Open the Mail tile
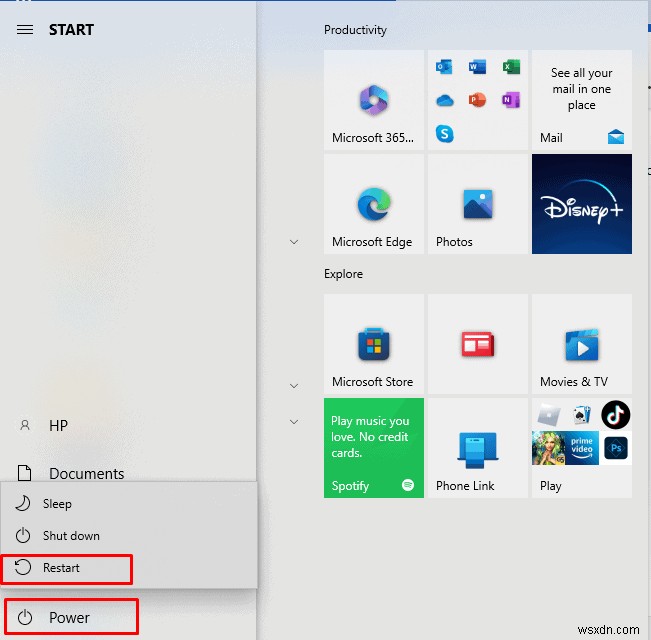This screenshot has width=651, height=640. pos(582,100)
